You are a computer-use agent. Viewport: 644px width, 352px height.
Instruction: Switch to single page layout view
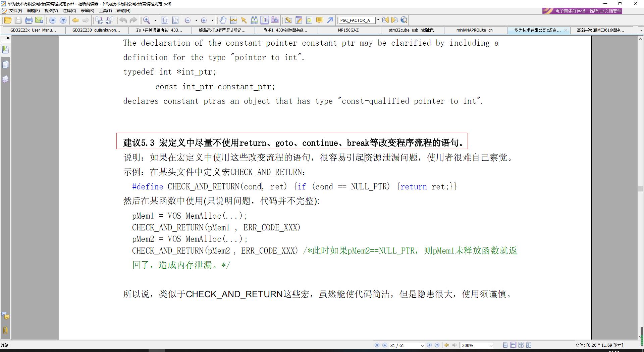point(505,345)
